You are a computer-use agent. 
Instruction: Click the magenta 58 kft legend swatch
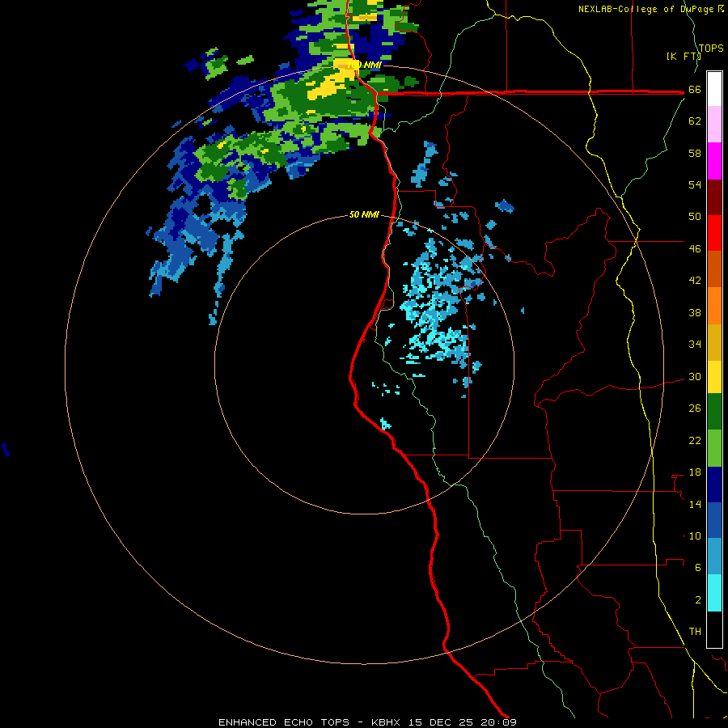(714, 161)
